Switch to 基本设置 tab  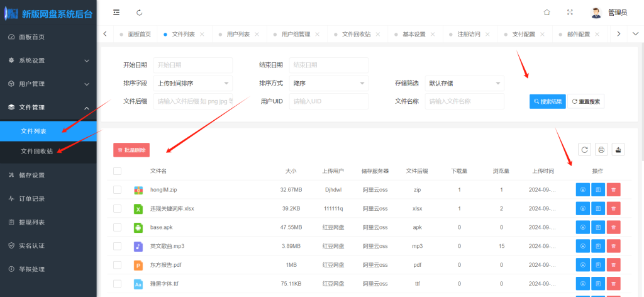pyautogui.click(x=414, y=35)
